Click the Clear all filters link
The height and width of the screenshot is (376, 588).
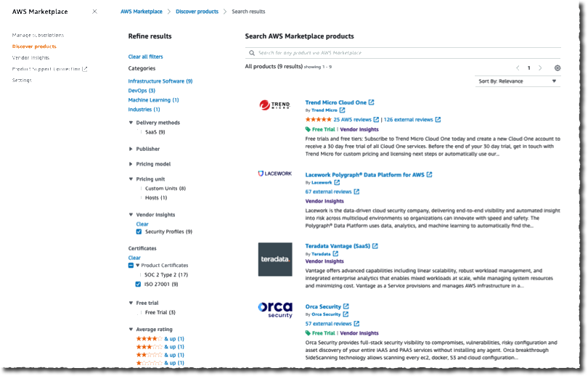145,57
